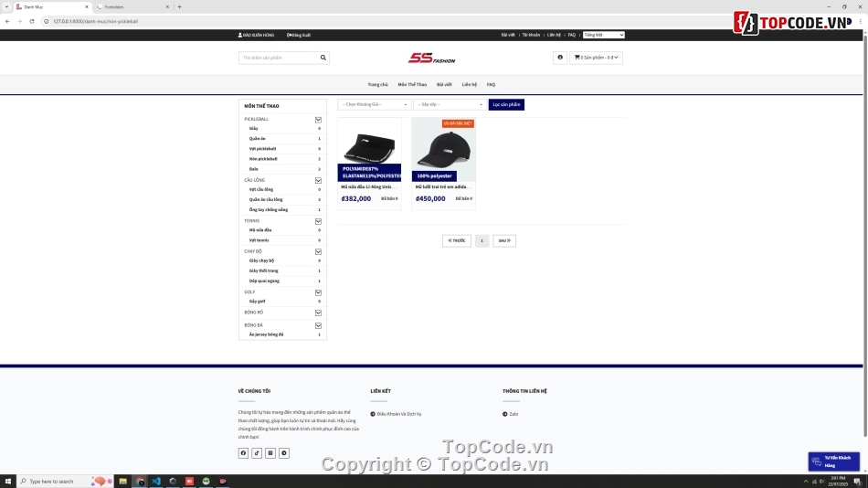Viewport: 868px width, 488px height.
Task: Open Visual Studio Code from taskbar
Action: point(156,481)
